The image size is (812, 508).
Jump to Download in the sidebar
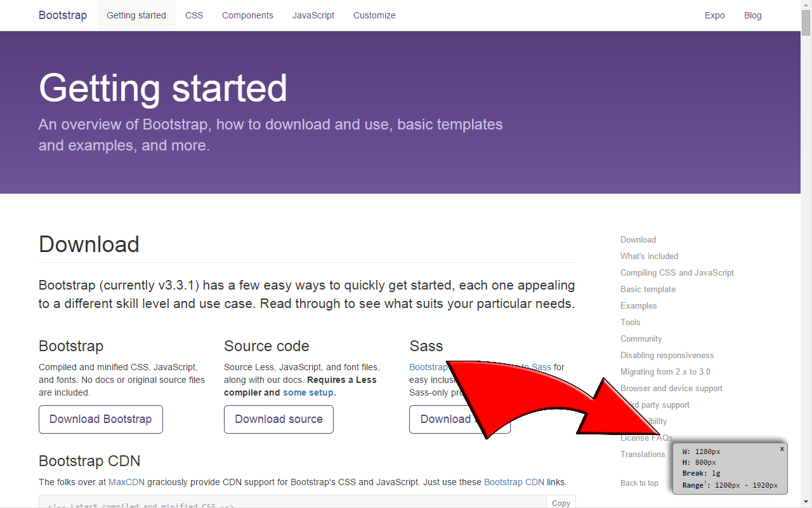638,239
